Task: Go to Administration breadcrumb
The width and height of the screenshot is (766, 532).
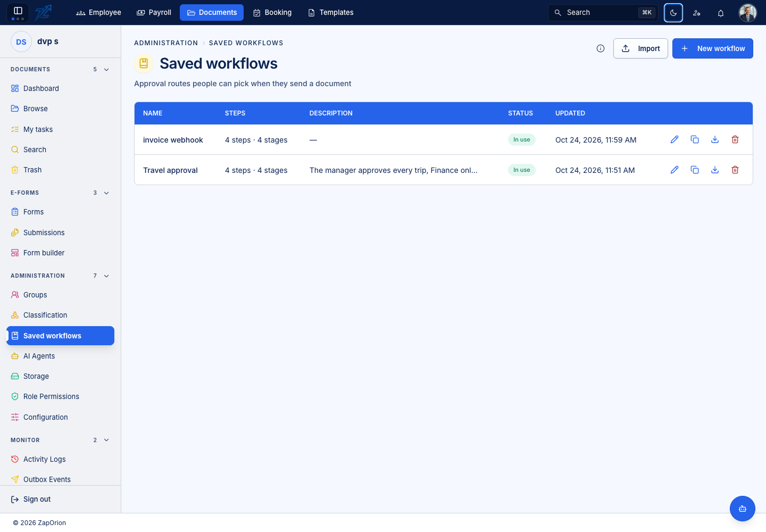Action: coord(166,43)
